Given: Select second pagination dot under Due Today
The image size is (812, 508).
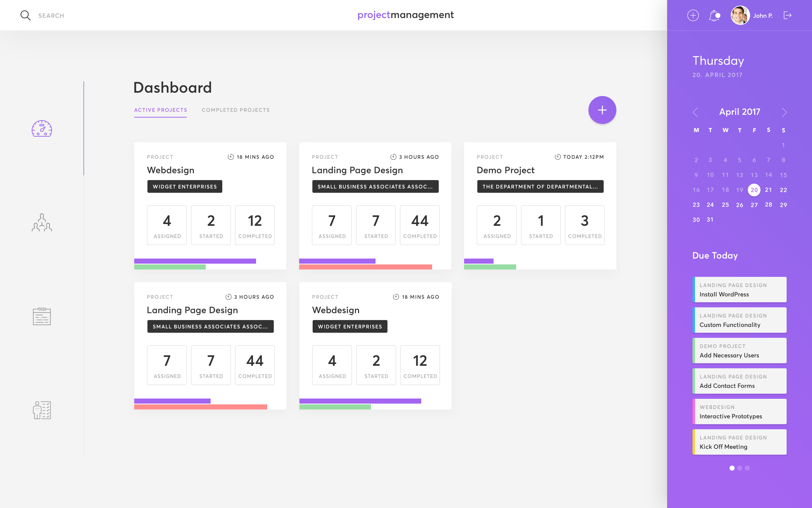Looking at the screenshot, I should coord(739,468).
